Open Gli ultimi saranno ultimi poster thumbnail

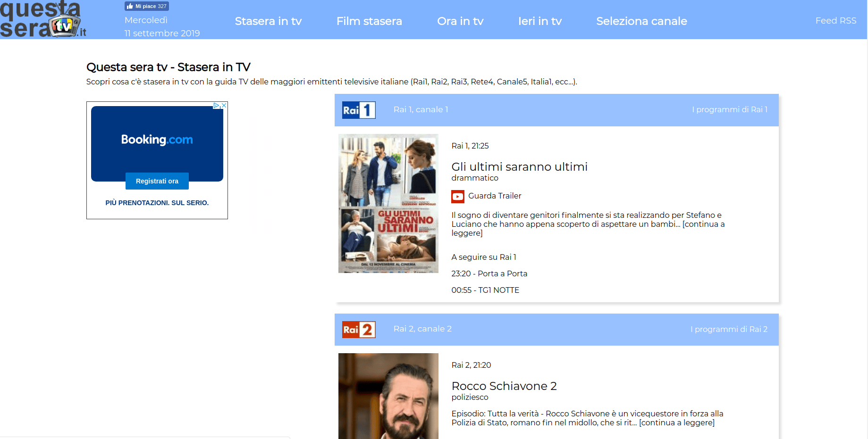[x=388, y=203]
